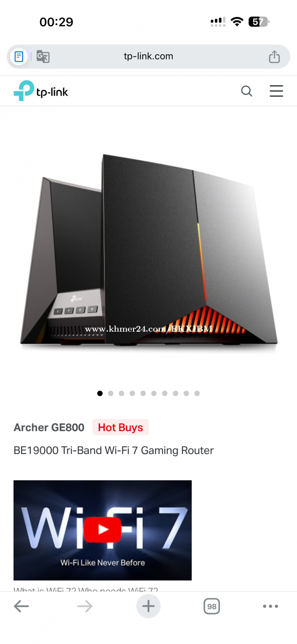This screenshot has width=297, height=644.
Task: Click the tp-link logo
Action: pyautogui.click(x=41, y=91)
